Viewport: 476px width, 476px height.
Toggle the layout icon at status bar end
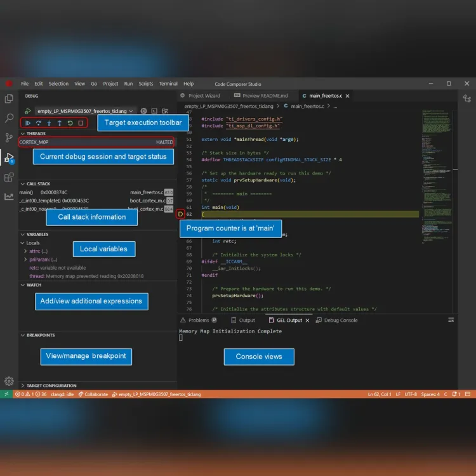(468, 394)
